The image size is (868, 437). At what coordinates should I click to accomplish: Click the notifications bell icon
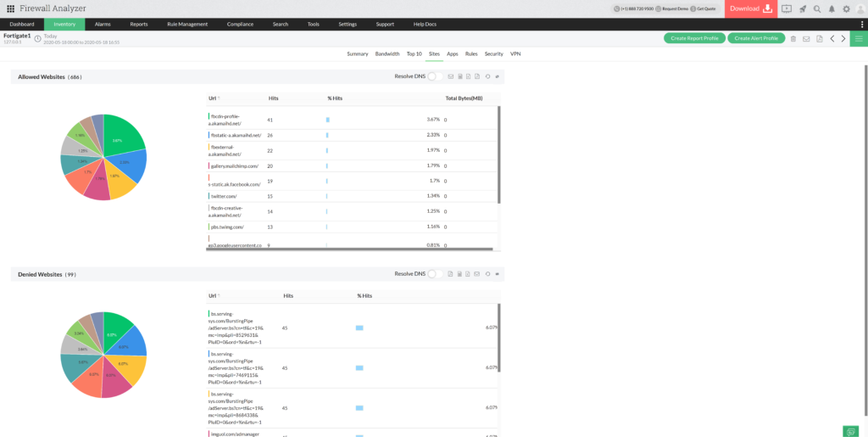click(832, 8)
